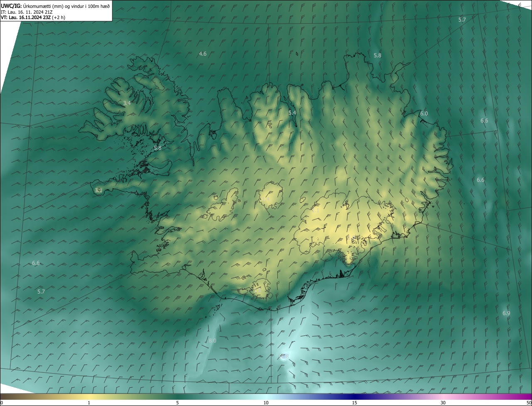
Task: Click the 6.6 value southwest of Iceland
Action: pyautogui.click(x=36, y=263)
